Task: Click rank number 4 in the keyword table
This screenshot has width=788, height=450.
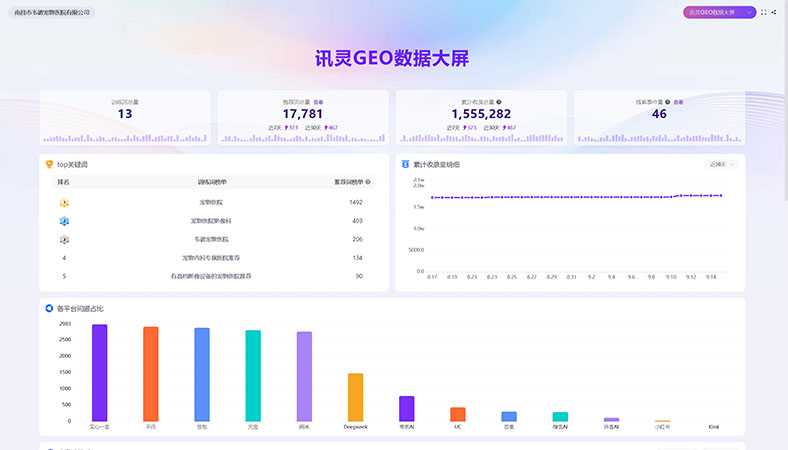Action: (64, 258)
